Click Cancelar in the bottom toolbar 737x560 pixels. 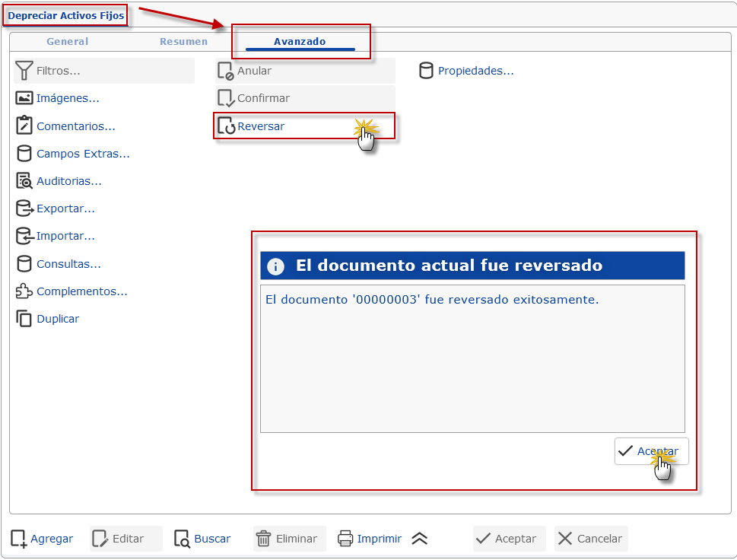pyautogui.click(x=591, y=539)
